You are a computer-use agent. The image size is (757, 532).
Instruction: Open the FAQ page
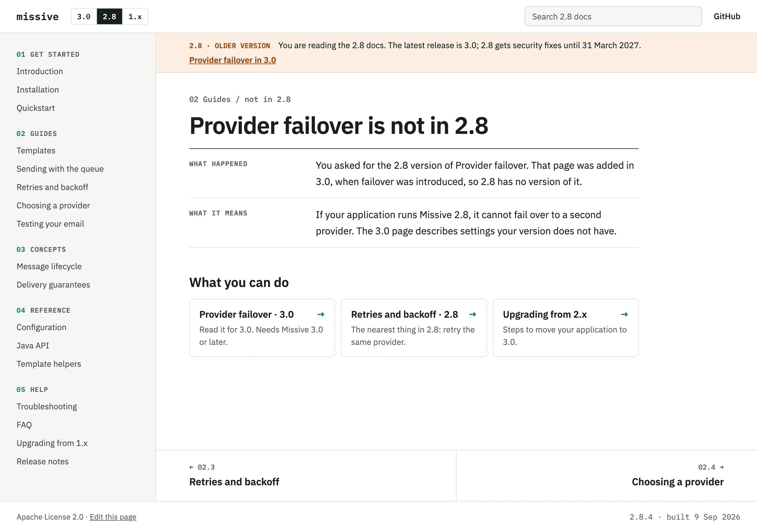pyautogui.click(x=24, y=425)
